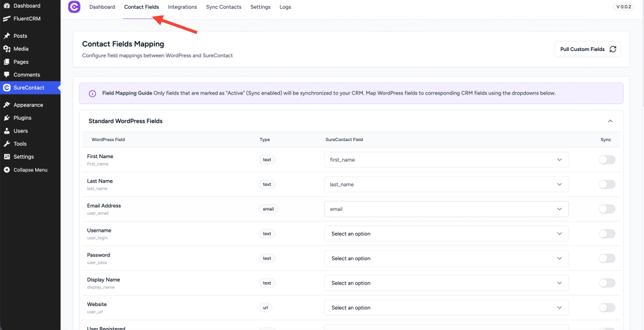
Task: Open the Last Name SureContact field dropdown
Action: coord(446,185)
